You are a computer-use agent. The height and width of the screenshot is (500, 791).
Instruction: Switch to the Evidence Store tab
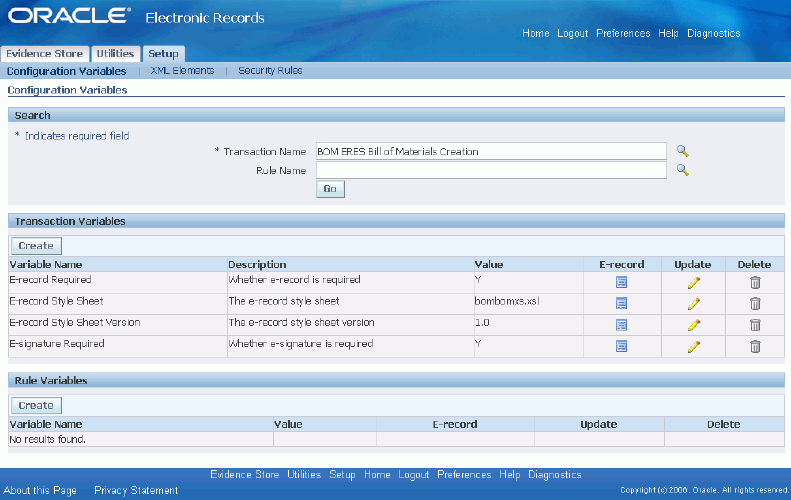point(45,53)
